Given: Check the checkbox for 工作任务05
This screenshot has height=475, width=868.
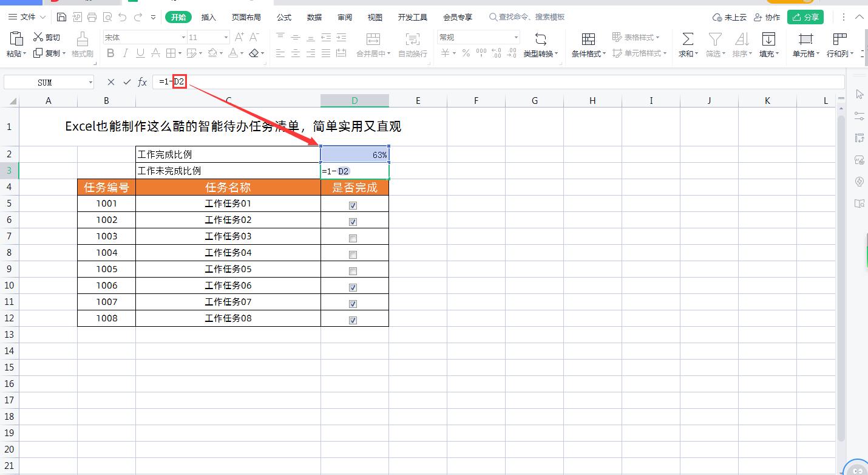Looking at the screenshot, I should coord(353,270).
